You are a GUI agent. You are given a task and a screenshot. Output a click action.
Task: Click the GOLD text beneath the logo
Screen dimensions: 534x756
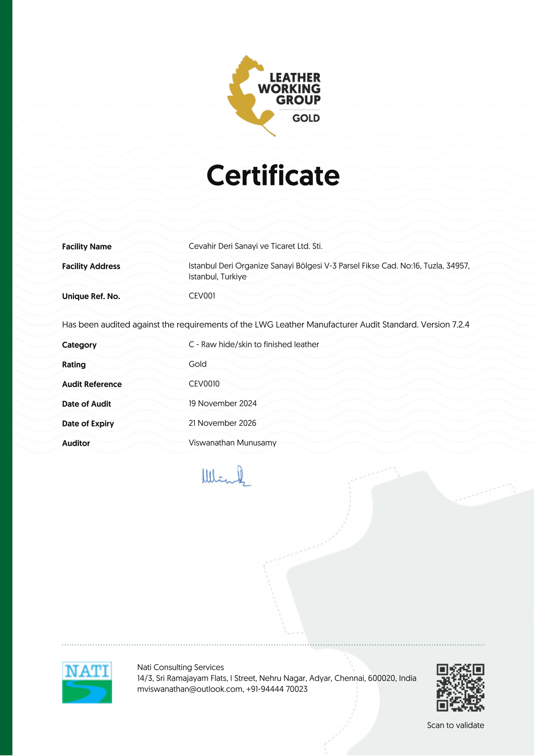[x=306, y=118]
